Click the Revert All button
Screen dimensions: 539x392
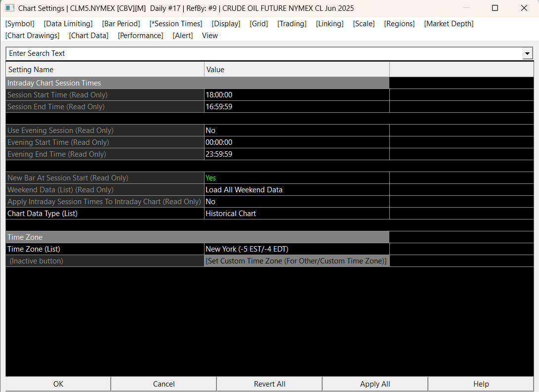point(270,384)
